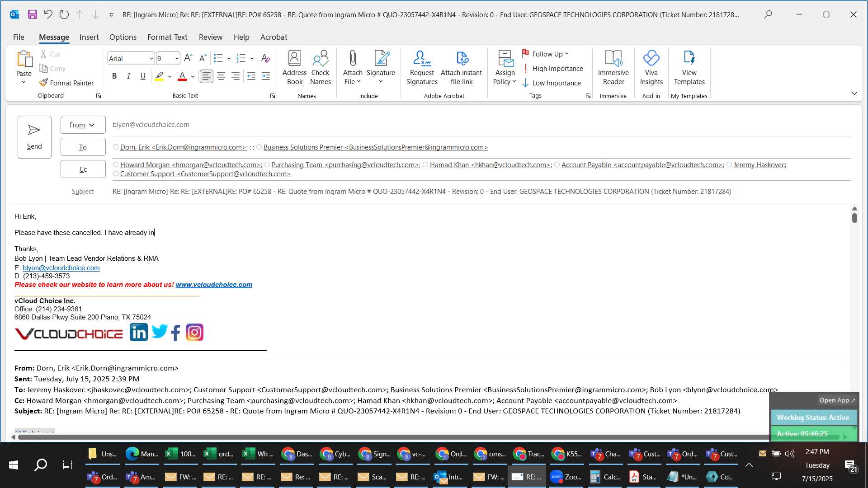Center the text alignment

(221, 76)
